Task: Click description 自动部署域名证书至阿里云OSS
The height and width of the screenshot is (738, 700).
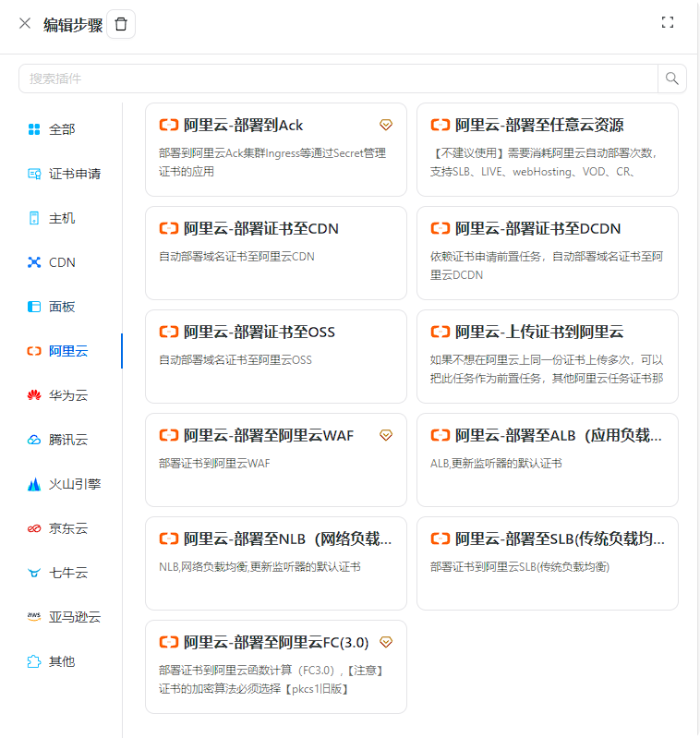Action: (235, 360)
